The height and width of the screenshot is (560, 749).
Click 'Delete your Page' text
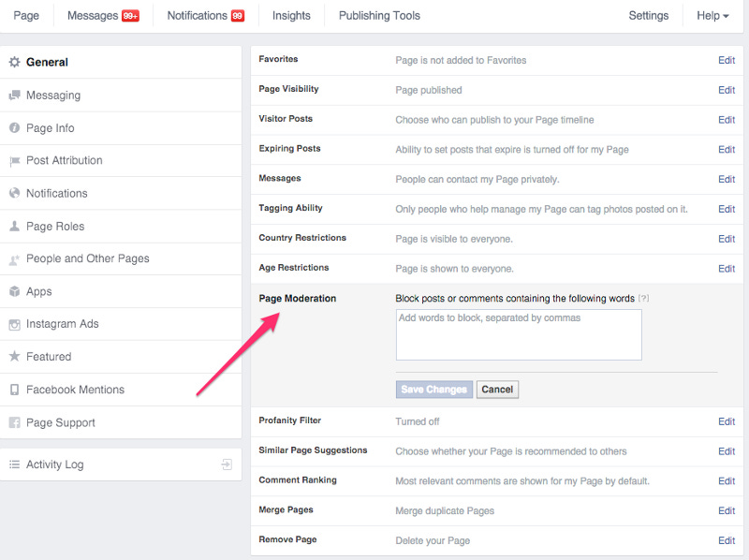[x=433, y=540]
